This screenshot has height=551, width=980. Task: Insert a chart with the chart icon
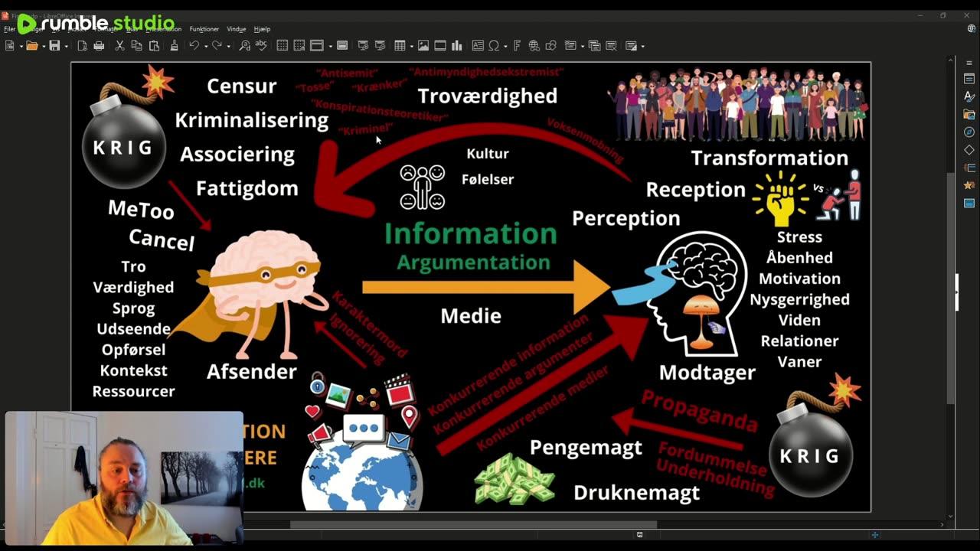click(457, 46)
